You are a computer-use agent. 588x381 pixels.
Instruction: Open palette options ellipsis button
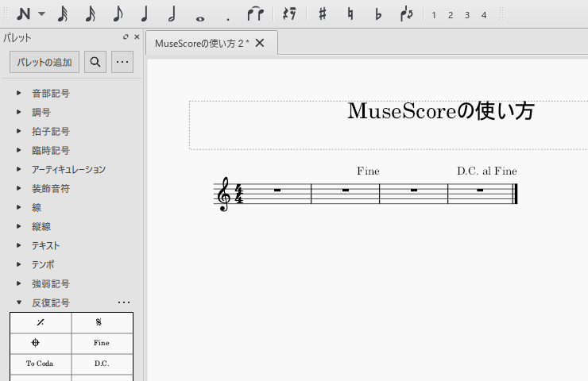click(122, 62)
